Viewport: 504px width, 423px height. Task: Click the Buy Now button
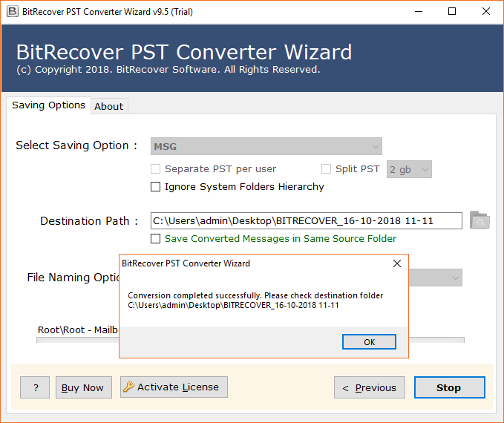84,387
